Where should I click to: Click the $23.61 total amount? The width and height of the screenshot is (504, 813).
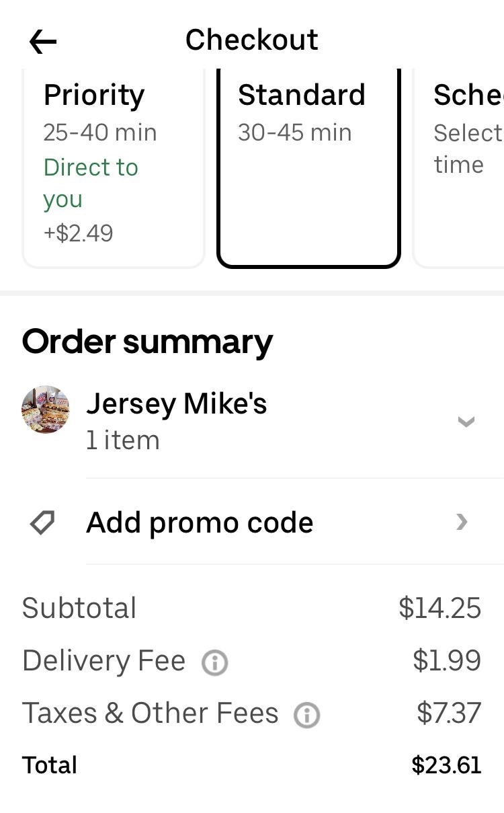coord(446,765)
